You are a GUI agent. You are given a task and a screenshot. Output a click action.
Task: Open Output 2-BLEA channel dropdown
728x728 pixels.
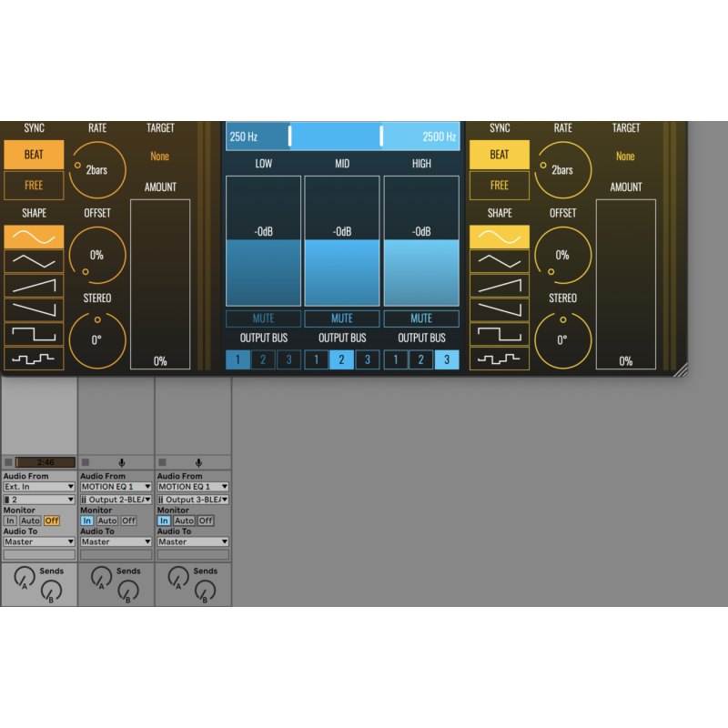[x=116, y=500]
